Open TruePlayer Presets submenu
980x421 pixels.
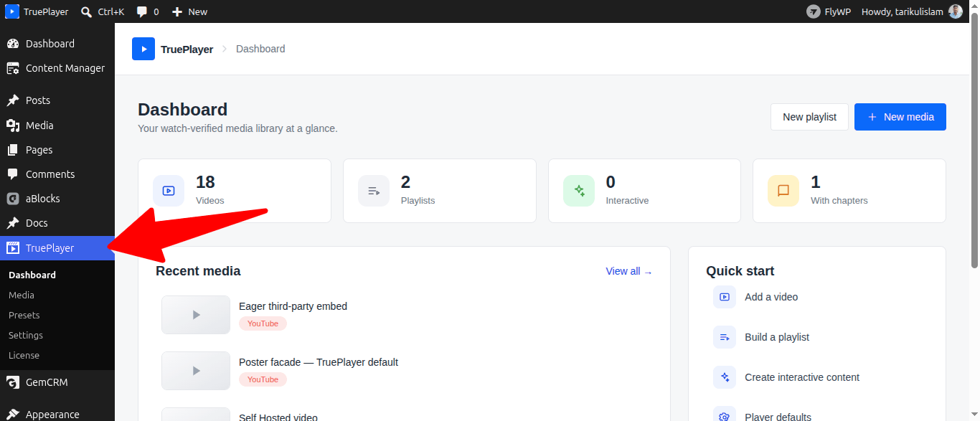24,315
